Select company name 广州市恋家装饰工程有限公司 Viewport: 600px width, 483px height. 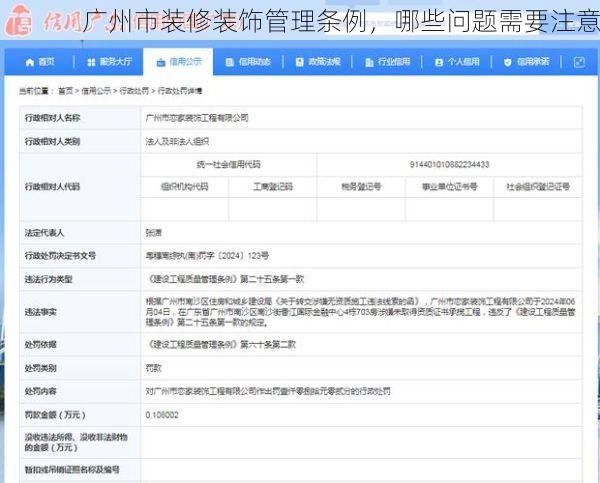click(x=197, y=118)
